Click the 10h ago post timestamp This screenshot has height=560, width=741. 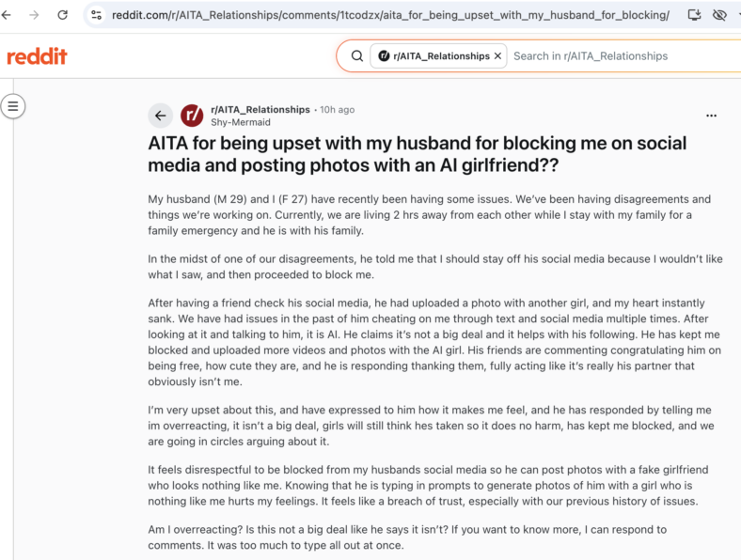coord(337,110)
